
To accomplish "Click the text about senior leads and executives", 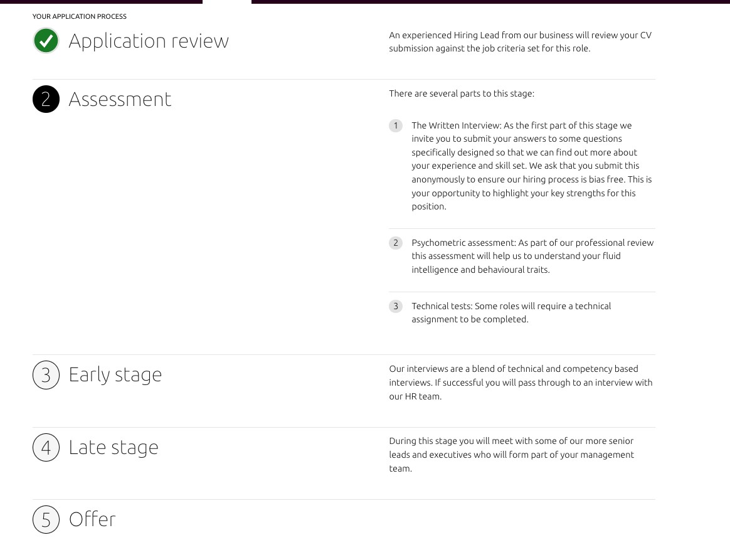I will coord(512,454).
